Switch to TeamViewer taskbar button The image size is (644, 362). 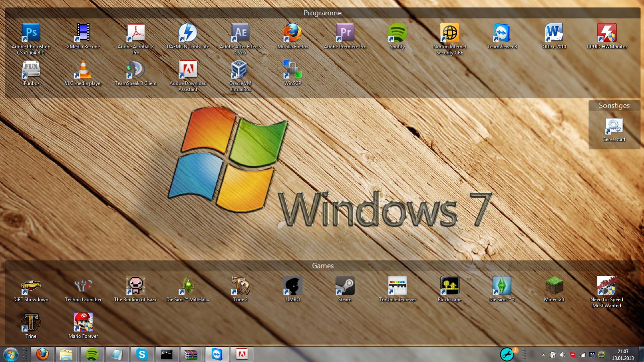[217, 354]
